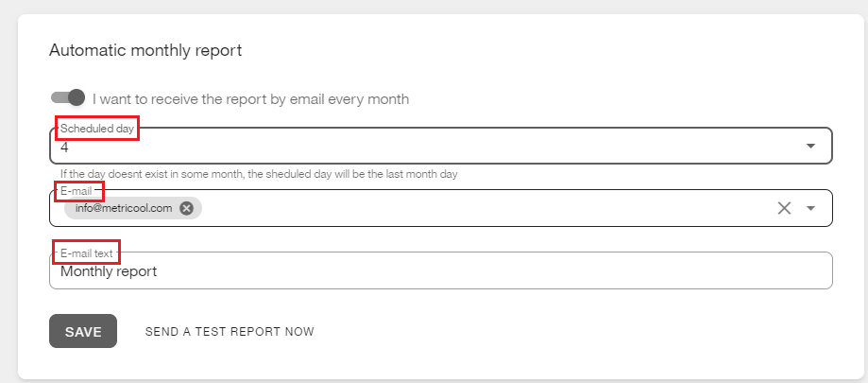The height and width of the screenshot is (383, 868).
Task: Select the info@metricool.com address chip text
Action: point(124,209)
